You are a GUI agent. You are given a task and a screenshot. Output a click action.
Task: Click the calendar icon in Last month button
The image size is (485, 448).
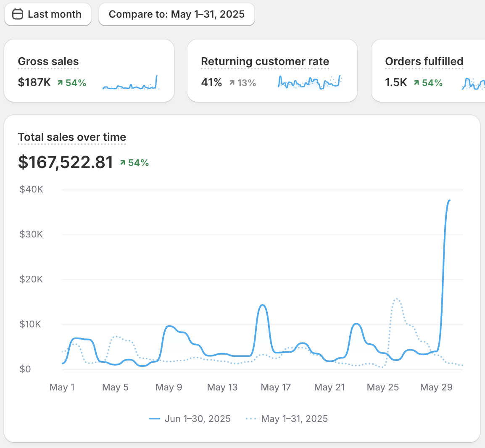pyautogui.click(x=18, y=14)
